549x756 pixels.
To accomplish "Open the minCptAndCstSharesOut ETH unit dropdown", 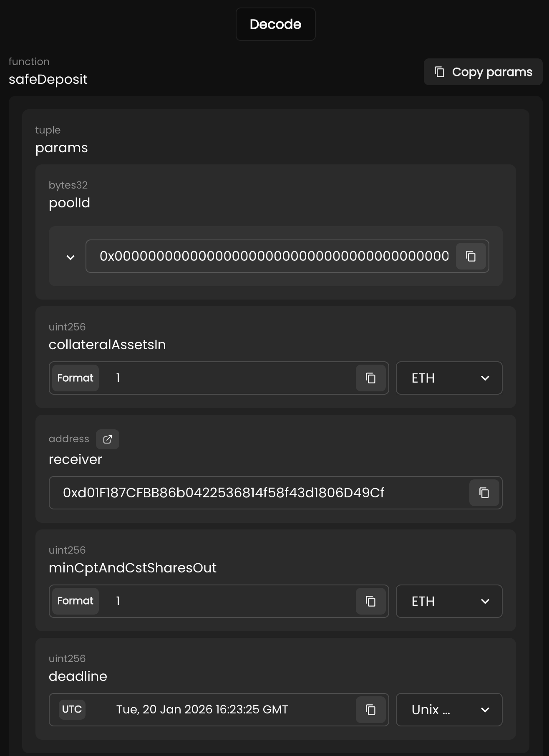I will click(x=449, y=601).
